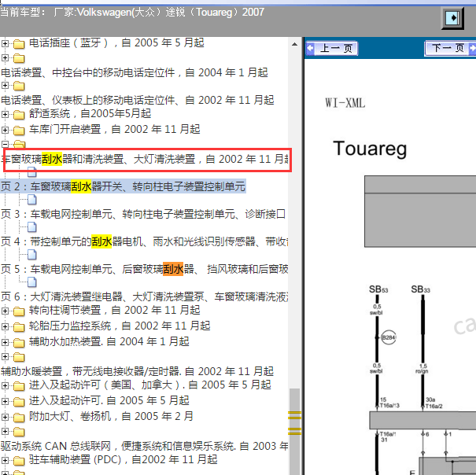Click folder icon of 进入及起动许可（美国、加拿大）

tap(19, 386)
